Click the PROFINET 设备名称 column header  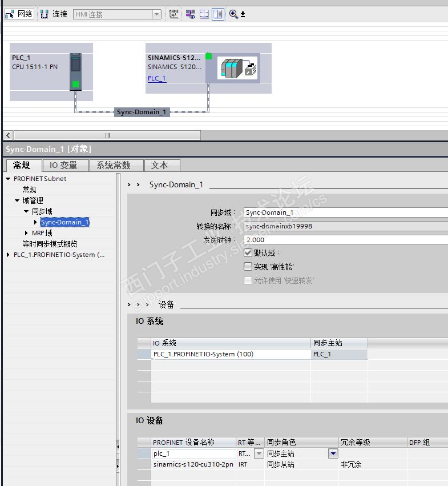point(193,443)
